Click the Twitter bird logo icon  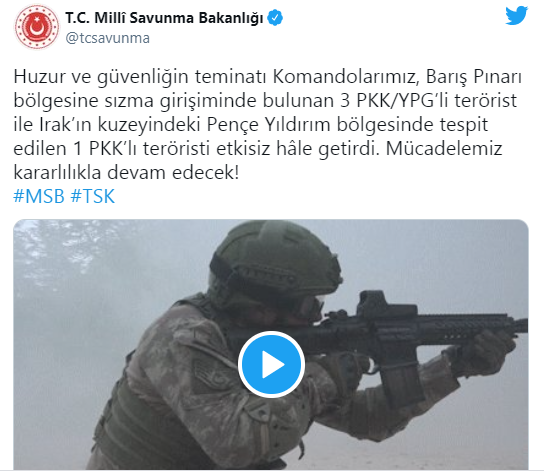(517, 16)
